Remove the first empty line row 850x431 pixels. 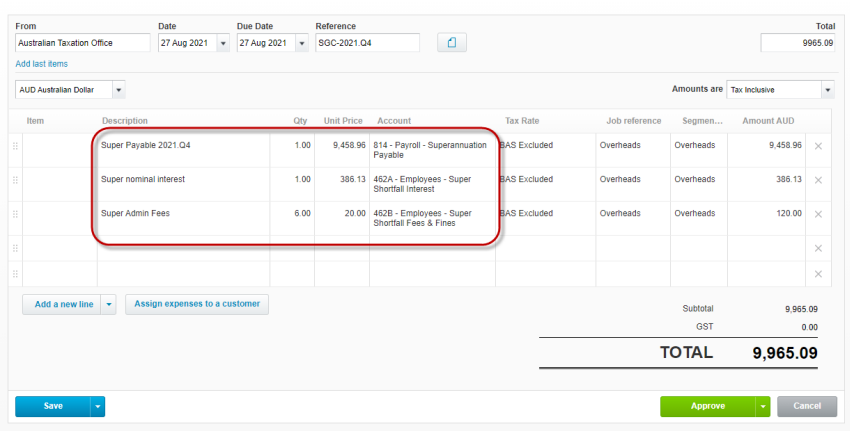pos(818,248)
